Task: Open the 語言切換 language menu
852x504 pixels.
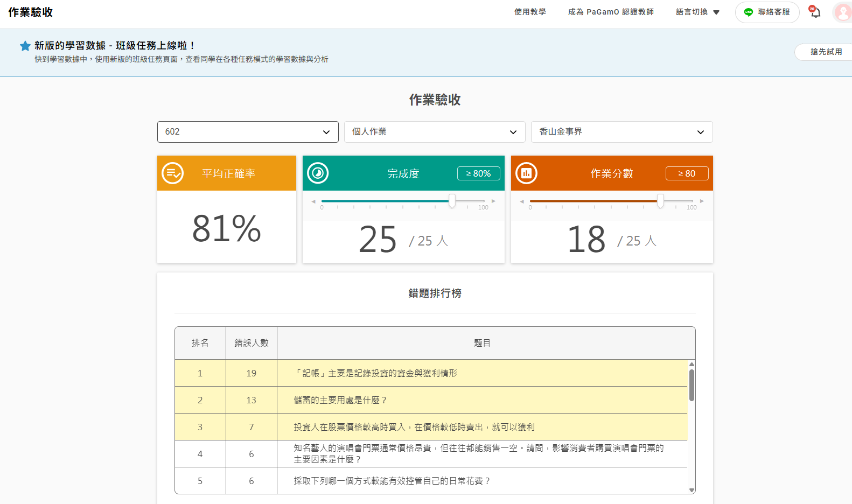Action: (x=697, y=12)
